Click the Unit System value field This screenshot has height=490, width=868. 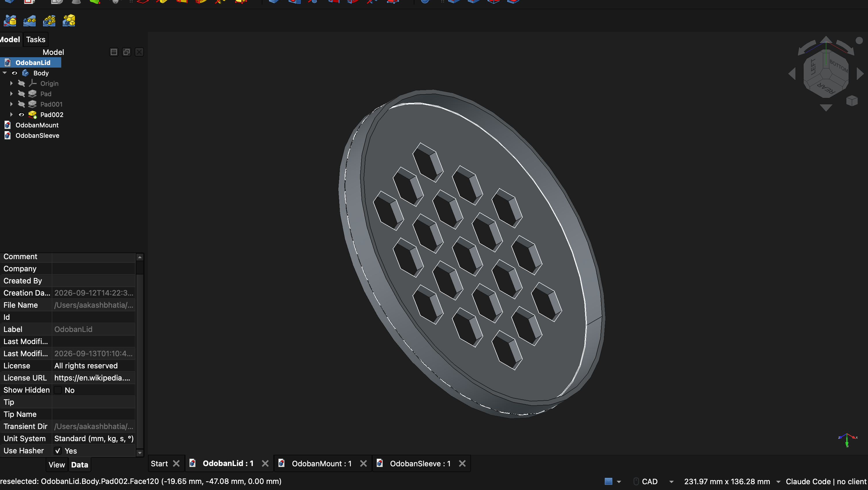94,439
